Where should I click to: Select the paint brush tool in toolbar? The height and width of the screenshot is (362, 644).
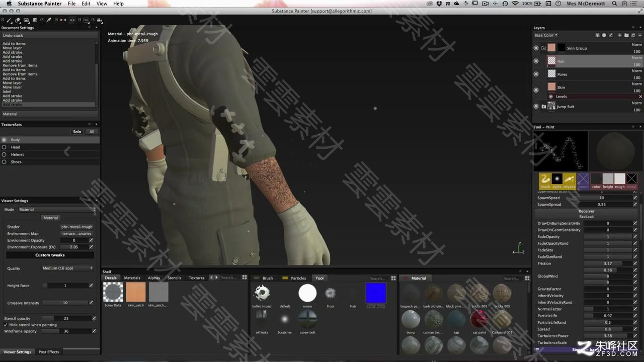coord(9,20)
